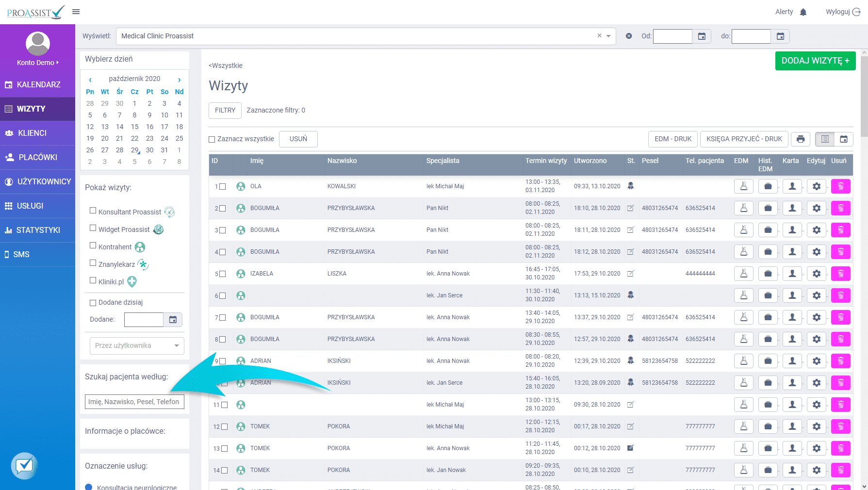Click patient avatar icon in OLA row
Screen dimensions: 868x490
pyautogui.click(x=241, y=186)
